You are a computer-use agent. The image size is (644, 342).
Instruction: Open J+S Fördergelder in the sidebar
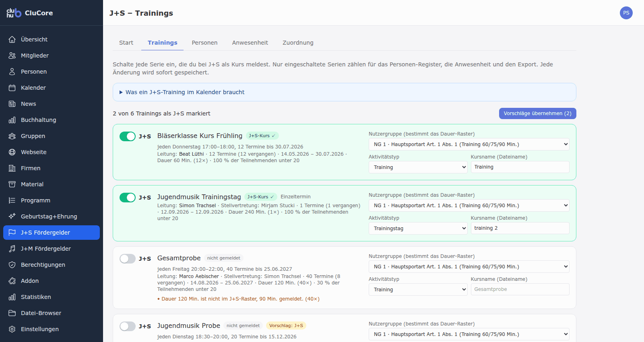tap(52, 233)
